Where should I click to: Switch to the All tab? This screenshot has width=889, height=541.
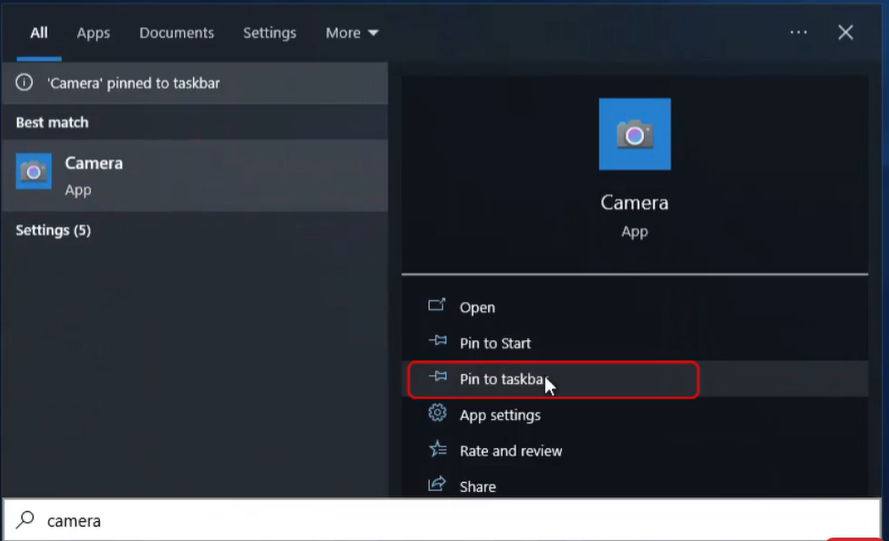click(x=39, y=33)
